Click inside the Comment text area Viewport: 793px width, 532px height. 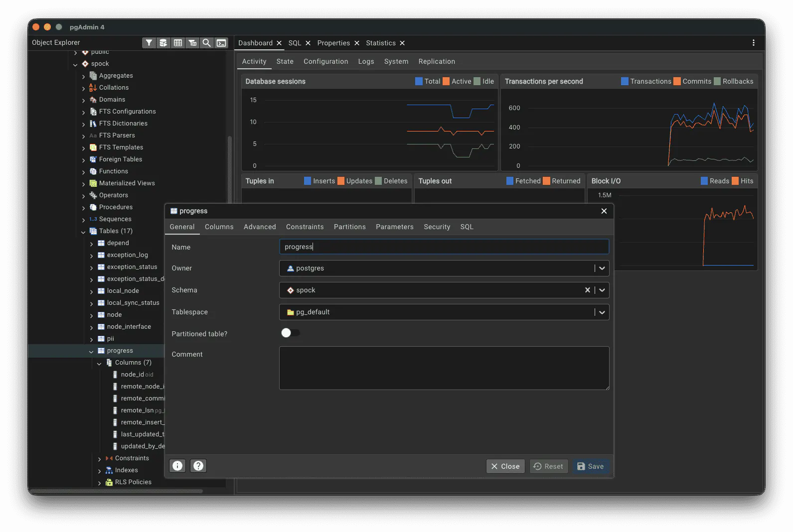444,368
